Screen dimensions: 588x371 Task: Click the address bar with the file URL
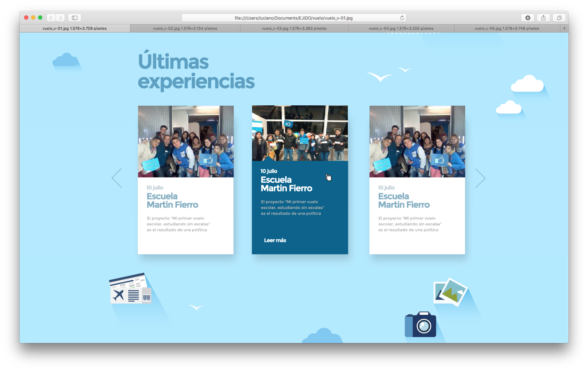click(293, 18)
